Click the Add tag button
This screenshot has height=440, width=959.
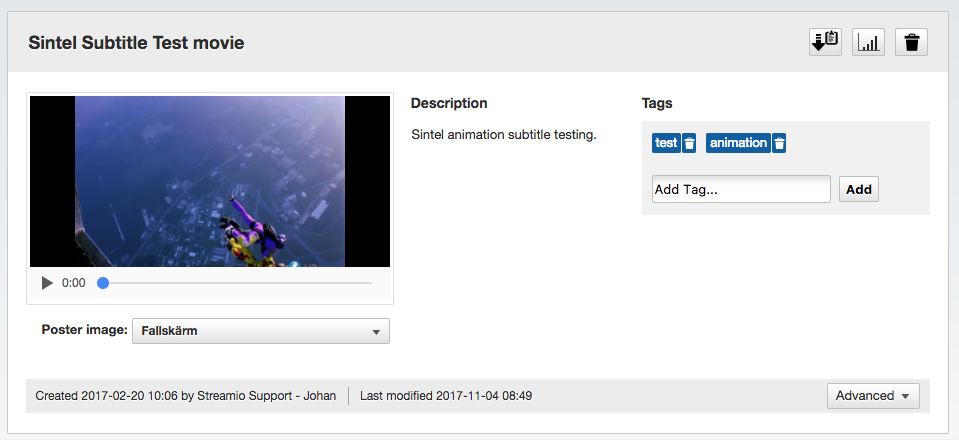859,189
